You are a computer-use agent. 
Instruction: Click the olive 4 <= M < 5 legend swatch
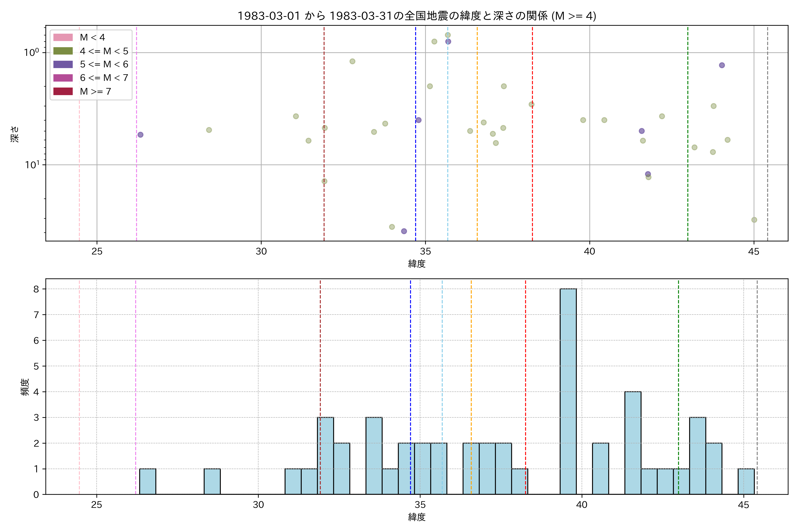63,51
